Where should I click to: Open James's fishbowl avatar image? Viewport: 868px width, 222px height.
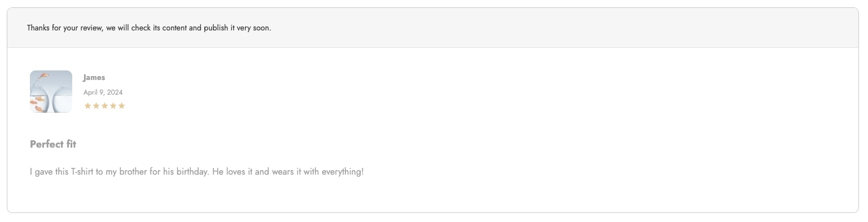[51, 91]
